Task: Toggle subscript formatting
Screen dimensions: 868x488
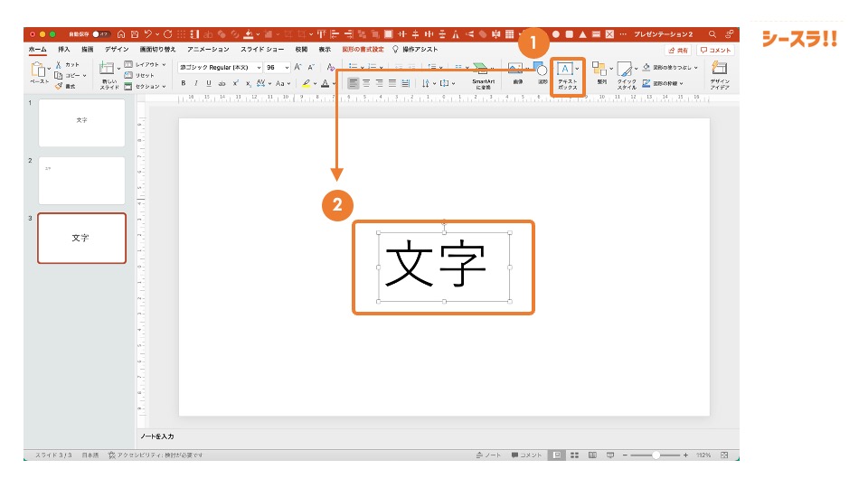Action: point(248,83)
